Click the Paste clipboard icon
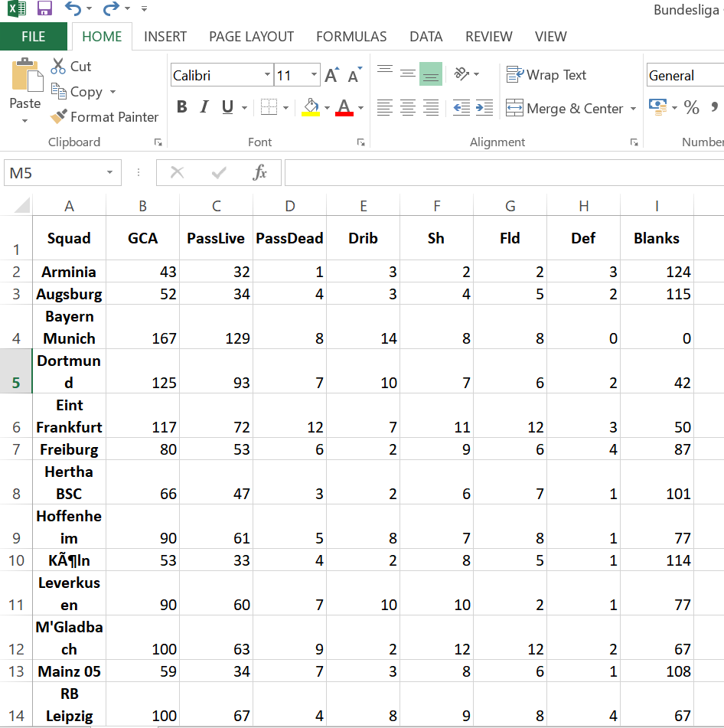724x728 pixels. pos(27,75)
